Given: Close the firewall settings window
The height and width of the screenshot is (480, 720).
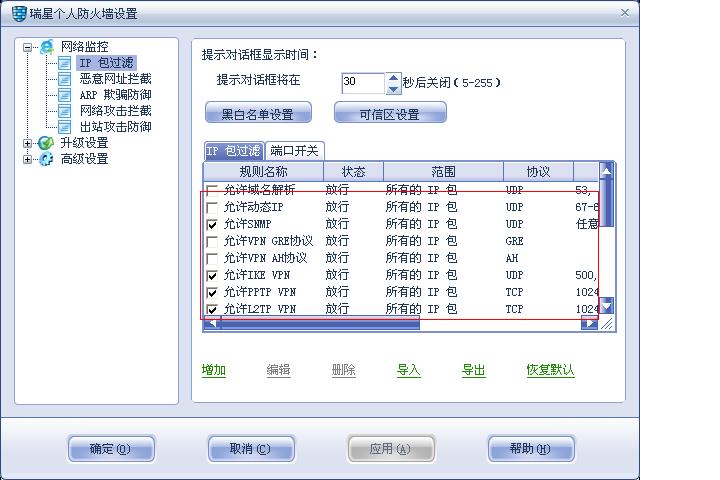Looking at the screenshot, I should click(x=625, y=13).
